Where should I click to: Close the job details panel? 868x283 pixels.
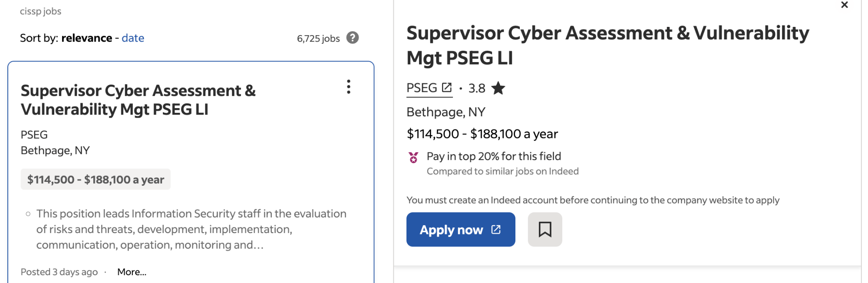click(x=844, y=5)
